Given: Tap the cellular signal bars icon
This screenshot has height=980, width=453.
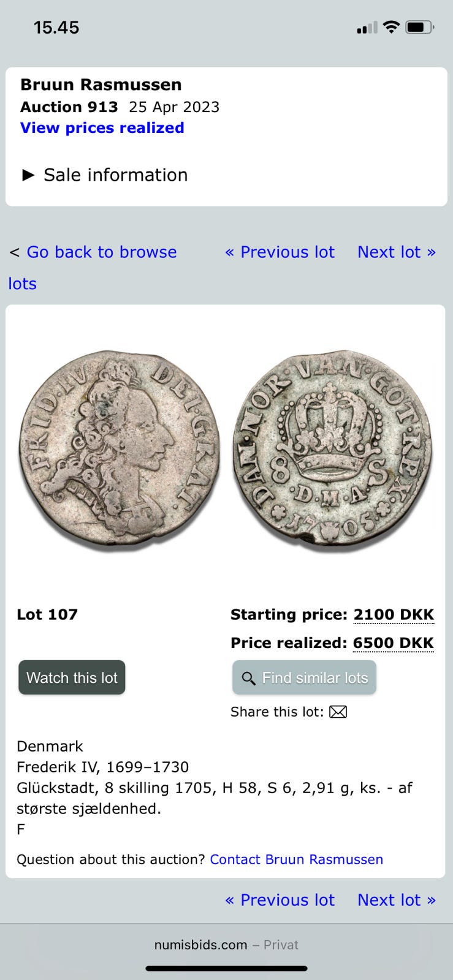Looking at the screenshot, I should [367, 28].
